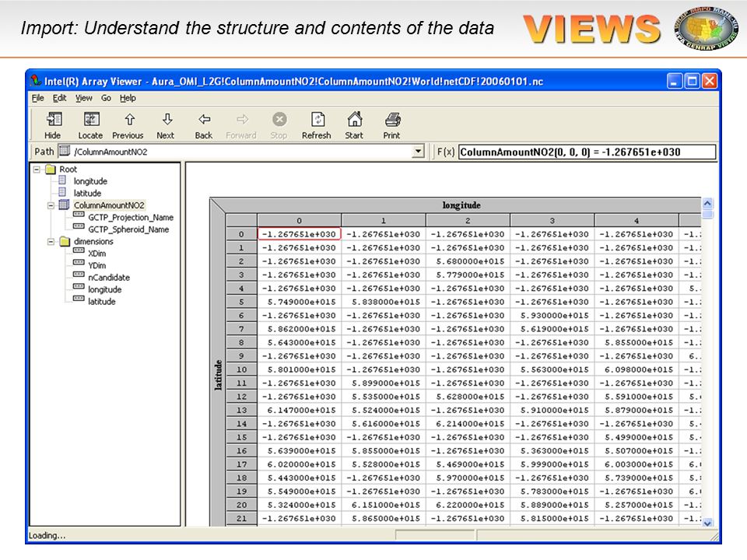Click the F(x) formula field
The width and height of the screenshot is (747, 560).
point(587,152)
